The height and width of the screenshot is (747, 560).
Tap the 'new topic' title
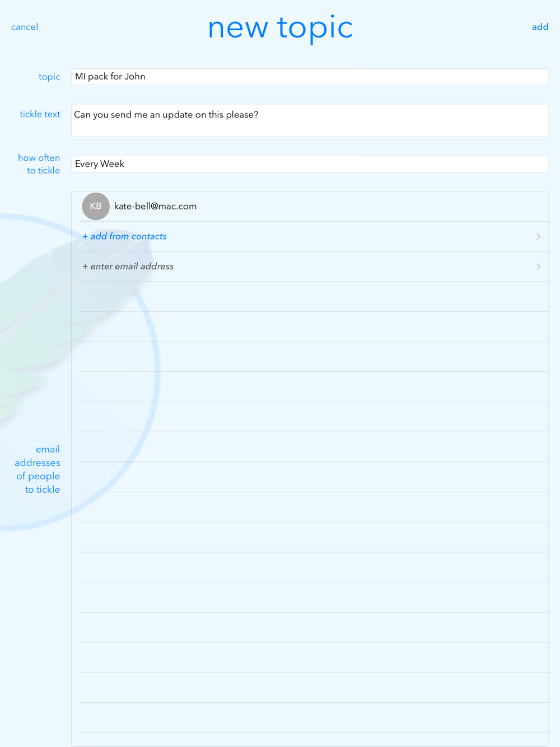pyautogui.click(x=280, y=27)
